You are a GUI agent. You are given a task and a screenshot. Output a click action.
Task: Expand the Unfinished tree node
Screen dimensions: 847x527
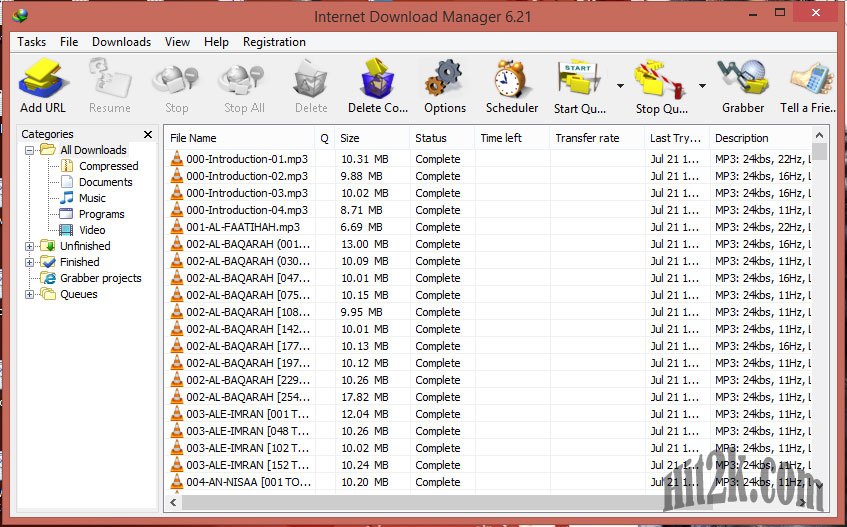pos(30,246)
